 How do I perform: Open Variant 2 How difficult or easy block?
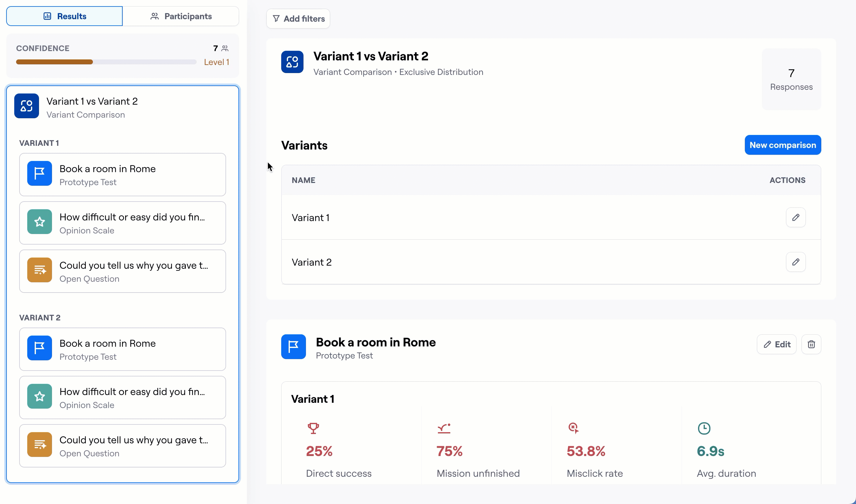(x=122, y=398)
